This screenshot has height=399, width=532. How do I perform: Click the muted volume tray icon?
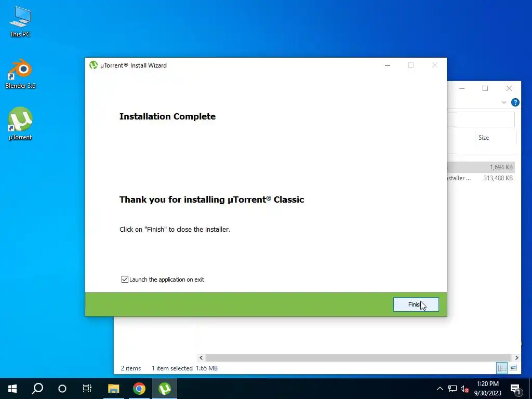click(464, 389)
